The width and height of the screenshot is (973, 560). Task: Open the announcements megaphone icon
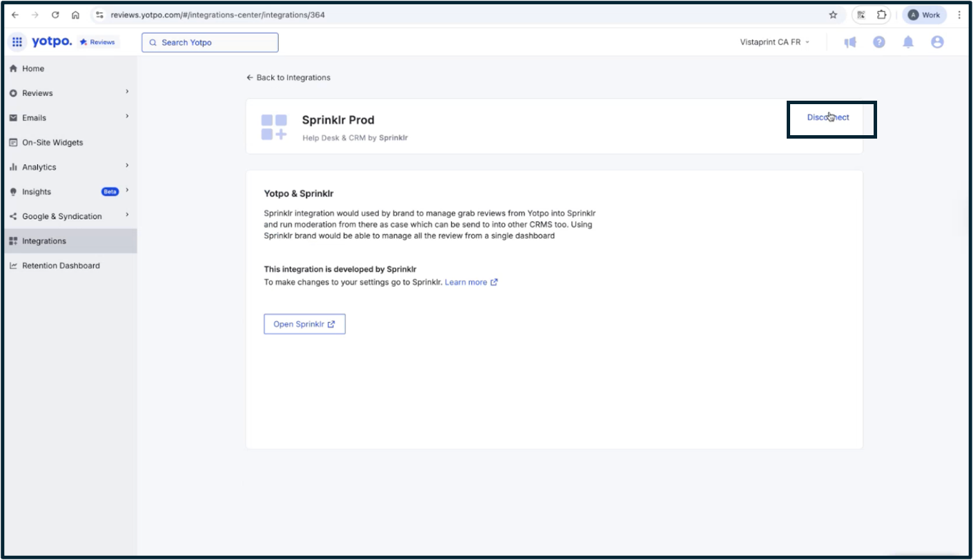(850, 42)
